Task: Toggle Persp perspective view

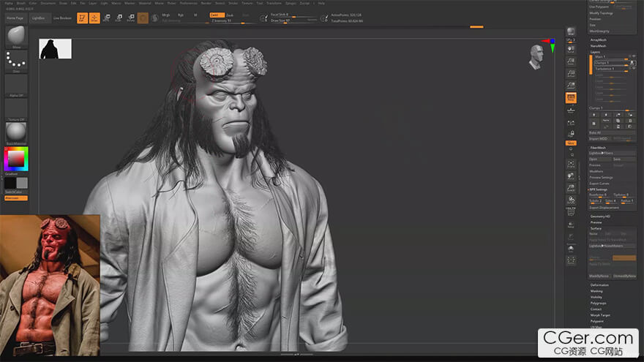Action: click(x=571, y=98)
